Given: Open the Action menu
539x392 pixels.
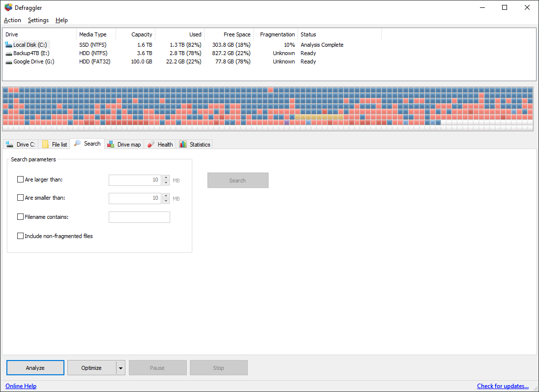Looking at the screenshot, I should [12, 20].
